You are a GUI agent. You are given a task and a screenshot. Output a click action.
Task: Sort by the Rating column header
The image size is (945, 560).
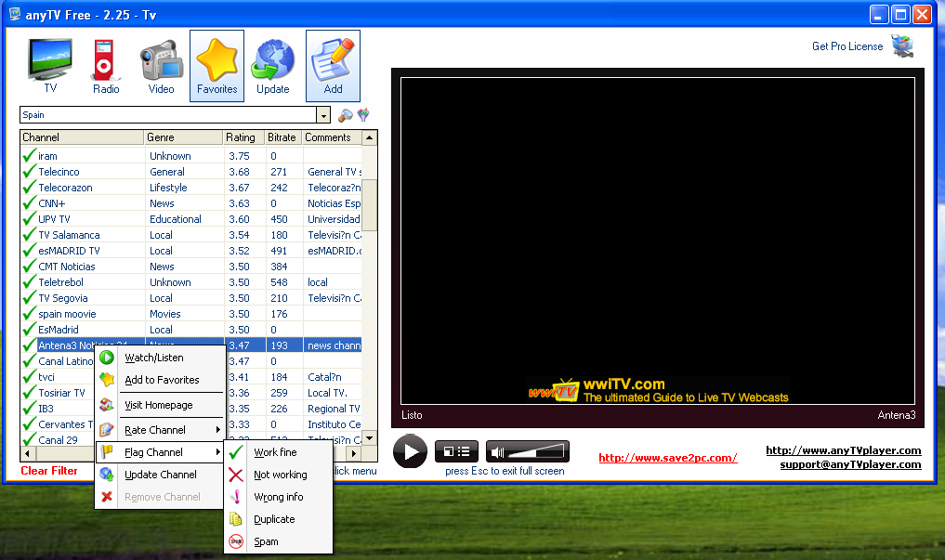point(243,137)
